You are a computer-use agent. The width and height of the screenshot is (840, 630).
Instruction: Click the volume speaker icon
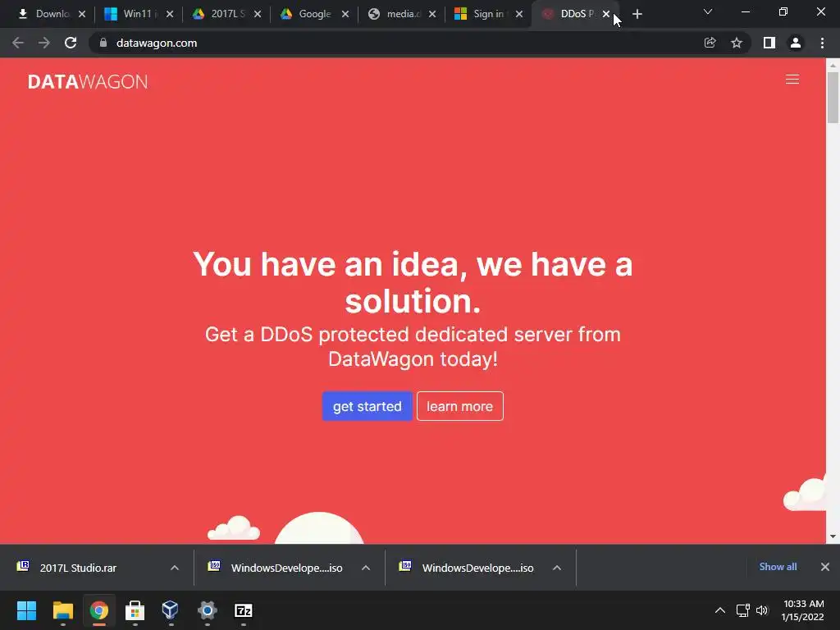coord(762,610)
